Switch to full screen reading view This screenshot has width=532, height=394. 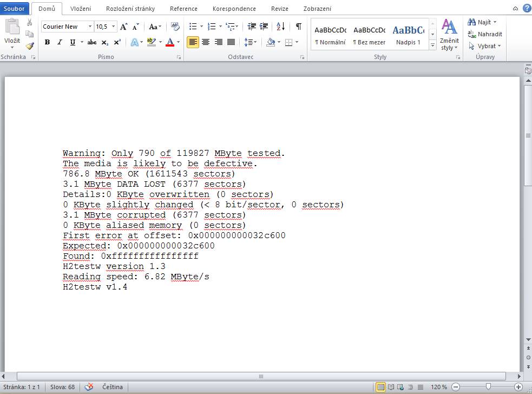(391, 387)
